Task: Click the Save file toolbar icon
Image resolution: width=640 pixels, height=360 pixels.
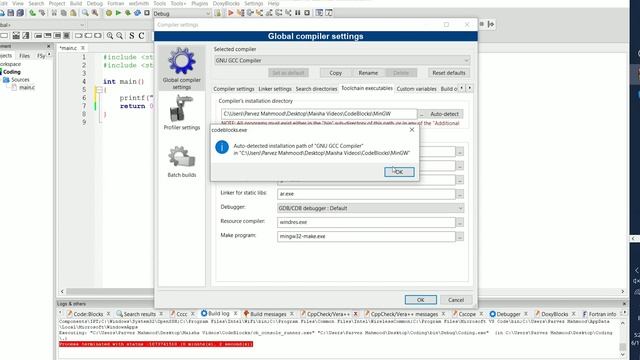Action: [x=11, y=13]
